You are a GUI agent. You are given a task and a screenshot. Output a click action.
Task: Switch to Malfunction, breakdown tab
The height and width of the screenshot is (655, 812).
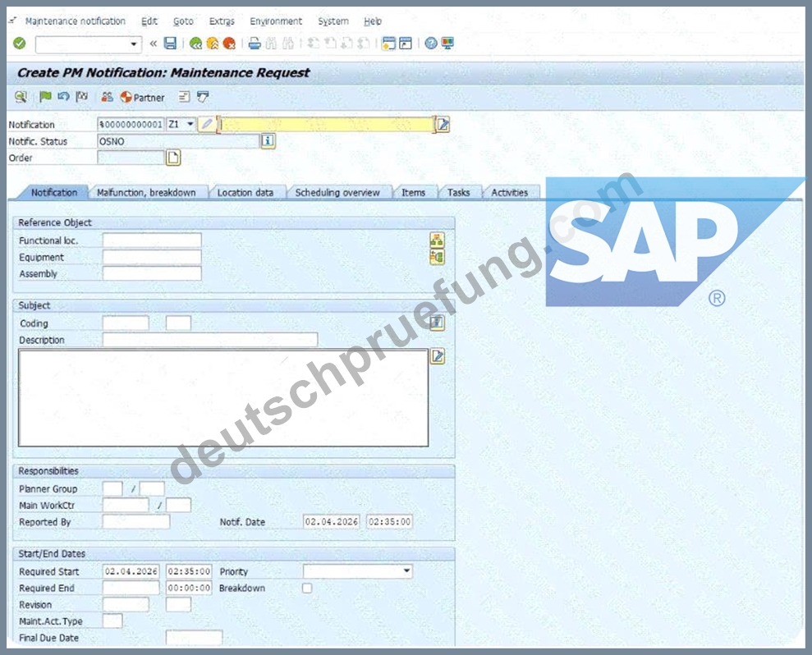[x=146, y=193]
